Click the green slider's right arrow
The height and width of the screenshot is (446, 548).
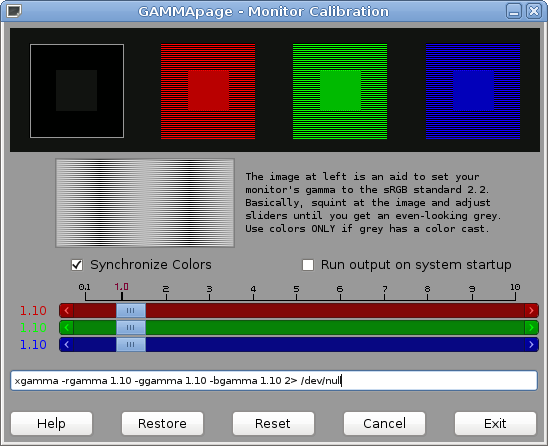(x=531, y=328)
